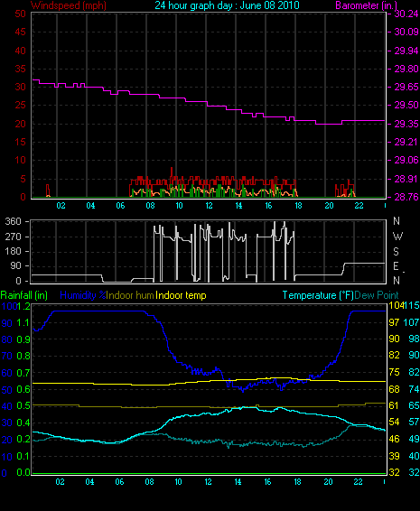Click the 29.35 barometer value
Image resolution: width=420 pixels, height=511 pixels.
(406, 124)
